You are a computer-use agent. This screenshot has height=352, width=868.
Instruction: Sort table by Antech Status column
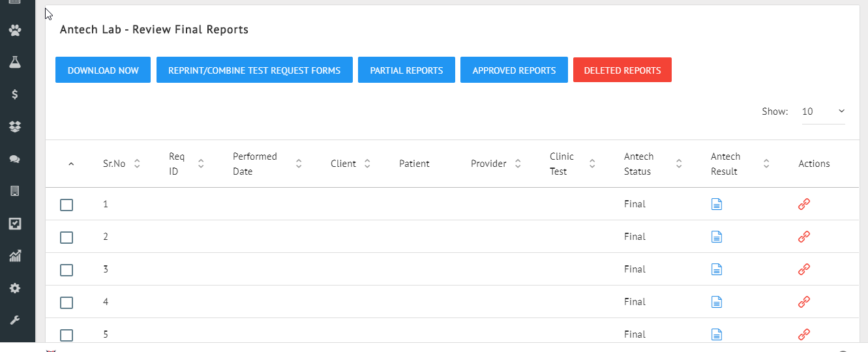[x=679, y=164]
